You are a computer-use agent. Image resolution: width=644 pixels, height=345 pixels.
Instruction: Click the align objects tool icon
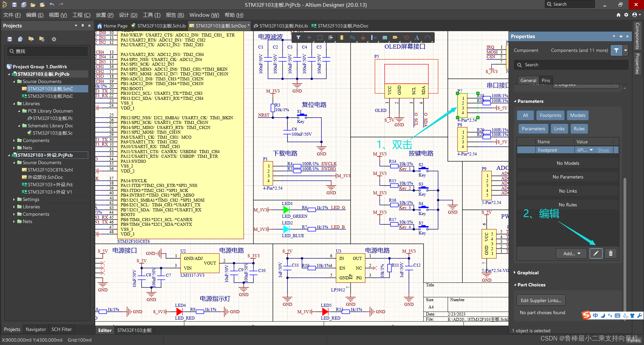(330, 38)
